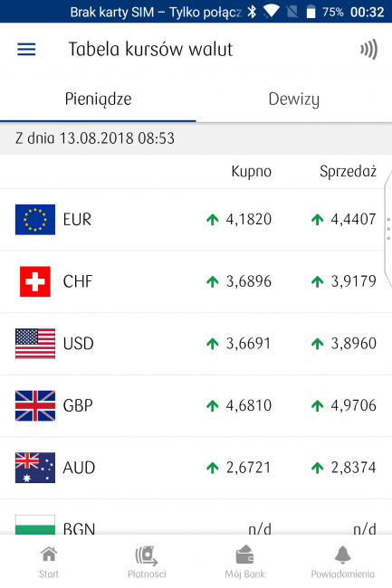
Task: Select the USD sell rate 3,8960
Action: click(x=353, y=344)
